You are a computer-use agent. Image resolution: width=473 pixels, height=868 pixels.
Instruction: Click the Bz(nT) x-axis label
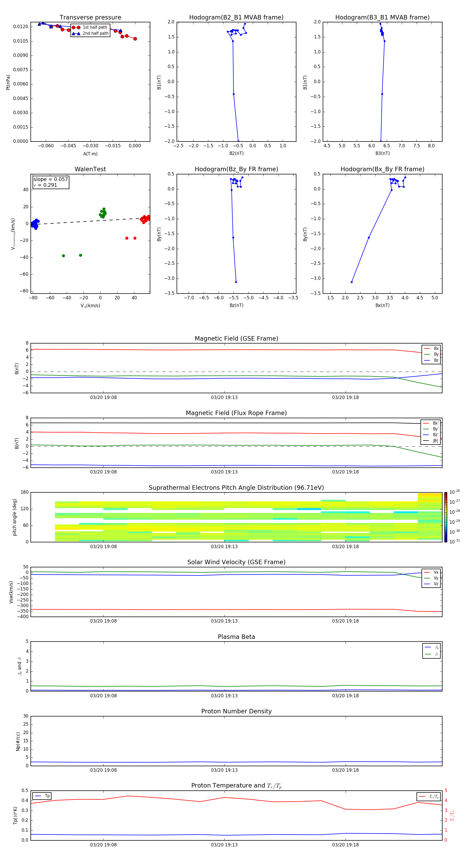pyautogui.click(x=236, y=305)
